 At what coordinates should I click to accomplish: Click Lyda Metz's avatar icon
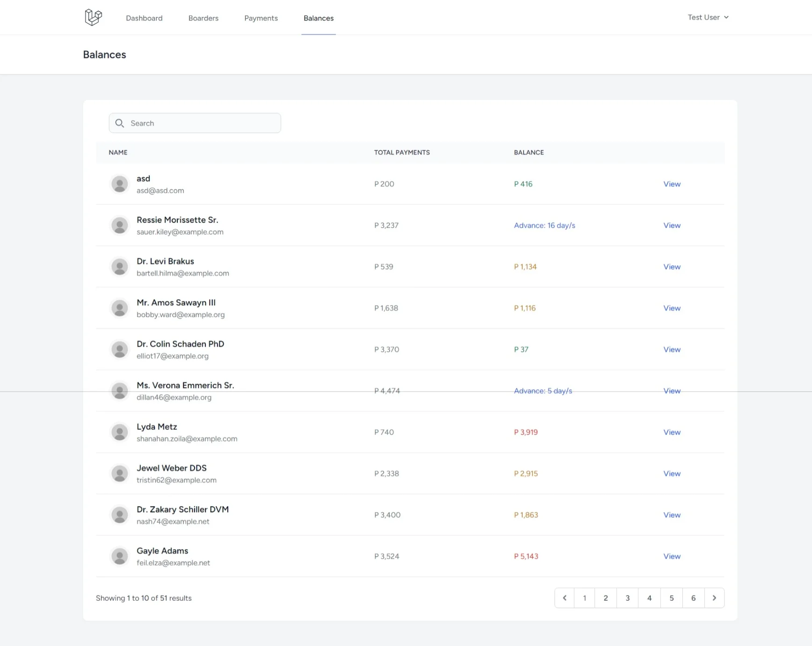(x=120, y=432)
